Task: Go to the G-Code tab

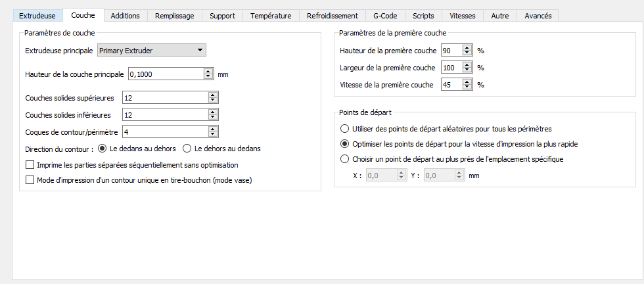Action: 384,16
